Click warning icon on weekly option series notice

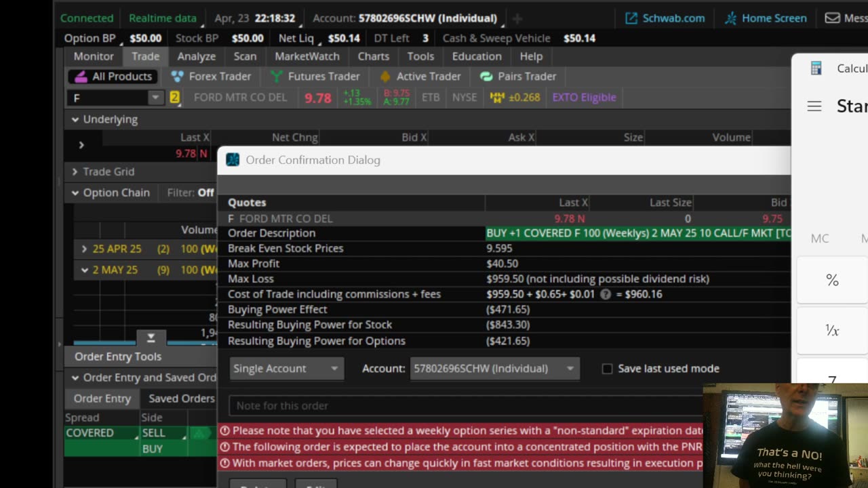point(224,430)
